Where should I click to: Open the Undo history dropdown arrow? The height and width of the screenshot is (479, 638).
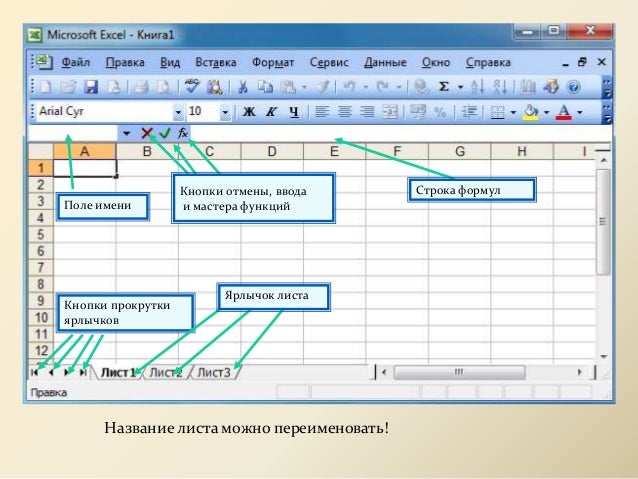pos(366,87)
